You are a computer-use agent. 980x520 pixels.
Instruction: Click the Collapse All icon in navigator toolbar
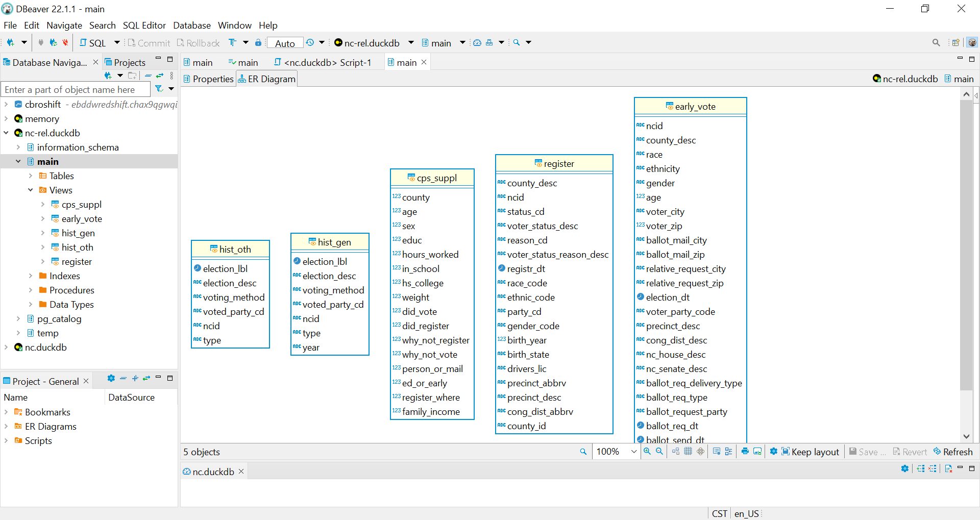tap(148, 76)
